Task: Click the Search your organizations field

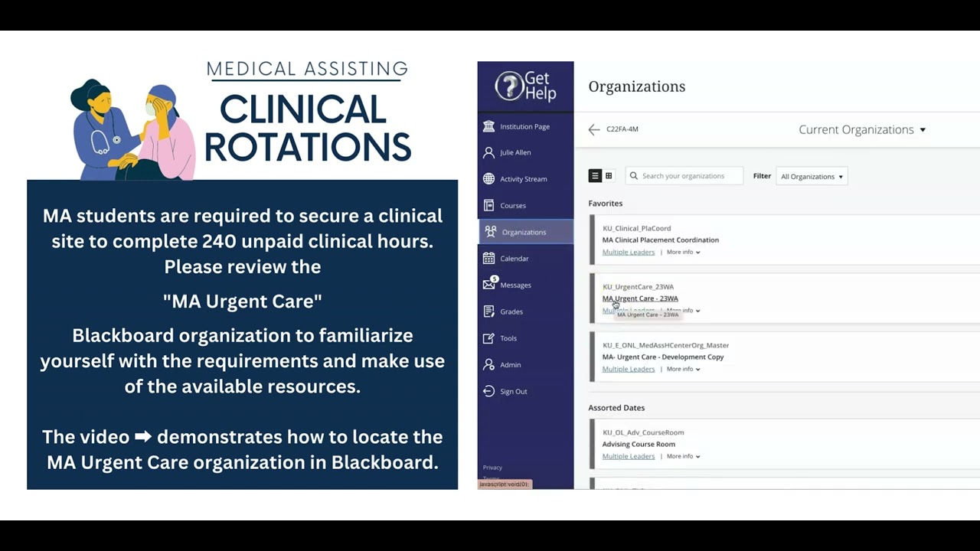Action: point(684,176)
